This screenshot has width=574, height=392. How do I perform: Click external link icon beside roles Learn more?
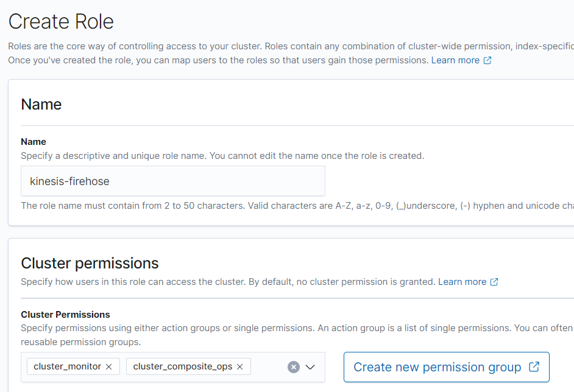(487, 61)
